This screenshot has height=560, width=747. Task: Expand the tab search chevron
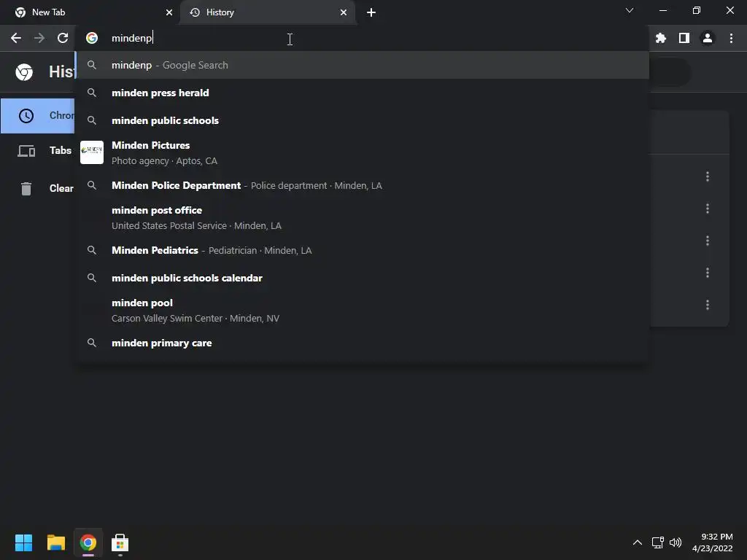630,10
